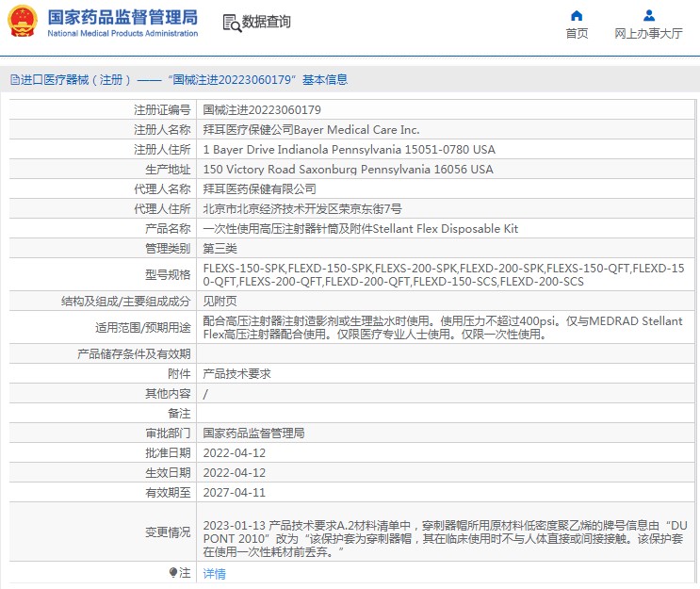The height and width of the screenshot is (589, 700).
Task: Select agent address 北京市北京经济技术开发区
Action: (x=302, y=208)
